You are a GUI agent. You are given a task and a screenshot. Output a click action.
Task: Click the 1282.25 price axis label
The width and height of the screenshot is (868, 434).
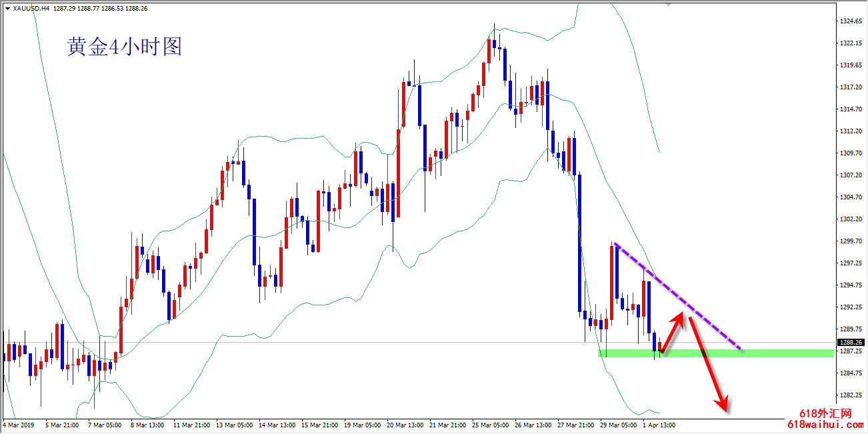pos(850,395)
